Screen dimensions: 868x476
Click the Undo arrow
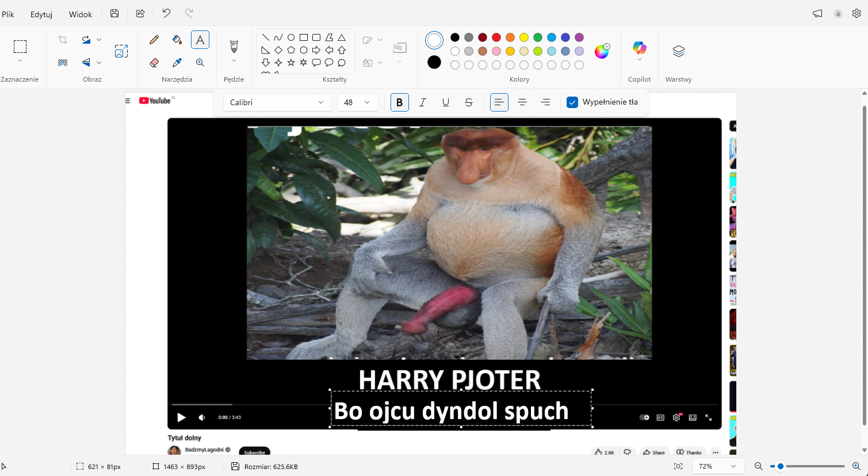(166, 13)
